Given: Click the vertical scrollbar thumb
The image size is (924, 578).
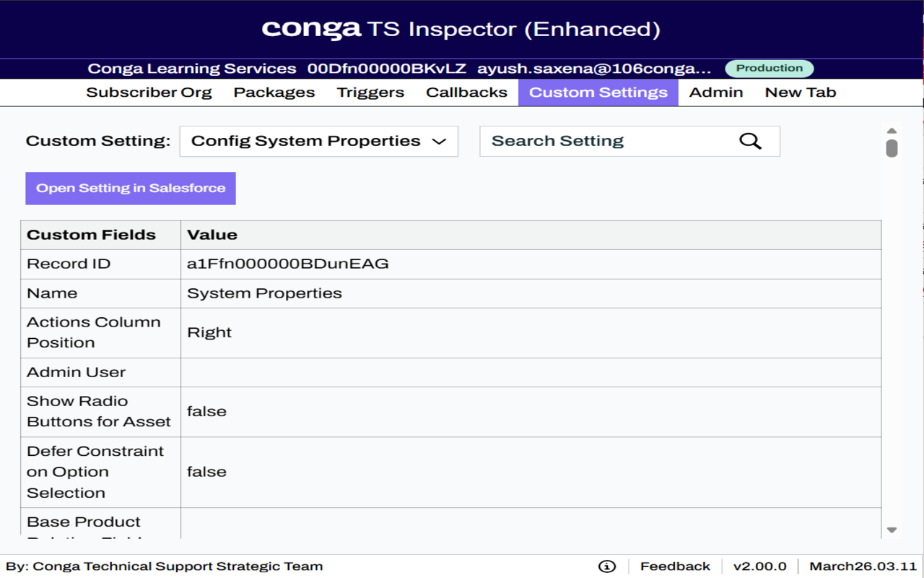Looking at the screenshot, I should click(x=892, y=148).
